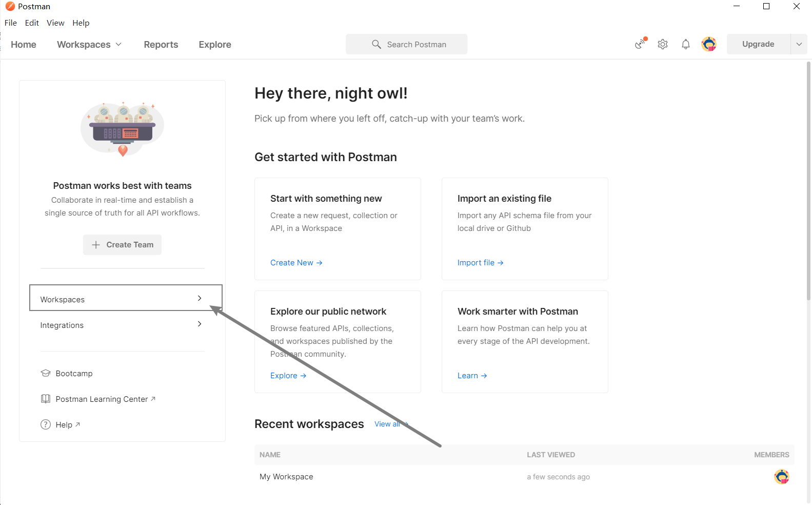Expand the Upgrade dropdown arrow

[799, 44]
